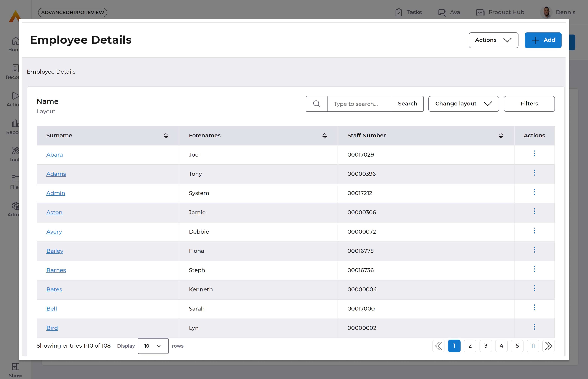The width and height of the screenshot is (588, 379).
Task: Open the Actions sidebar play icon
Action: [16, 96]
